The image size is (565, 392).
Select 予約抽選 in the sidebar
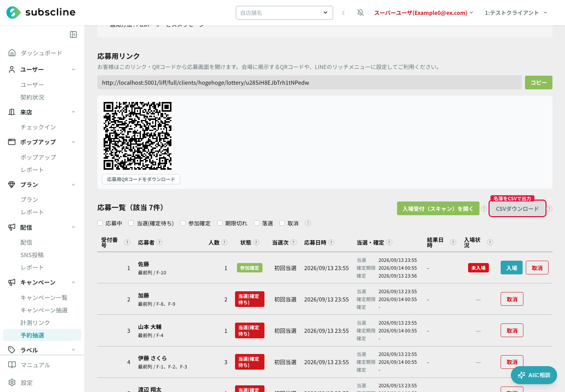(42, 335)
